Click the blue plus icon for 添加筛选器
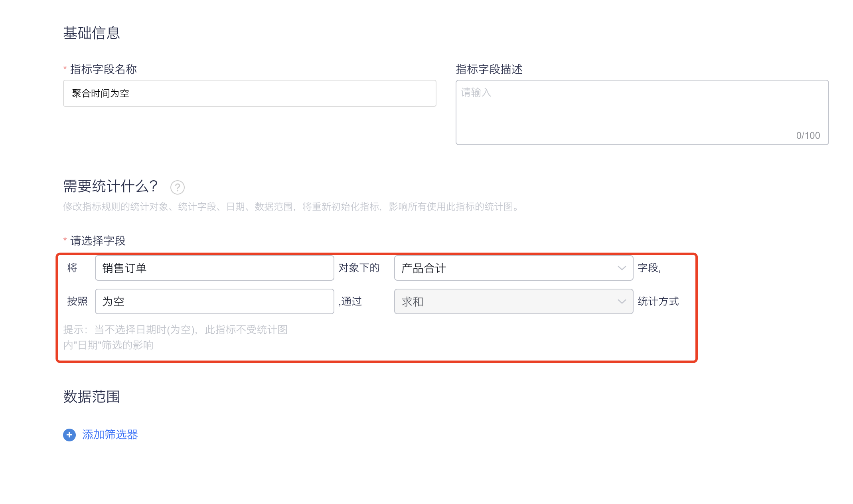Viewport: 853px width, 504px height. 69,435
